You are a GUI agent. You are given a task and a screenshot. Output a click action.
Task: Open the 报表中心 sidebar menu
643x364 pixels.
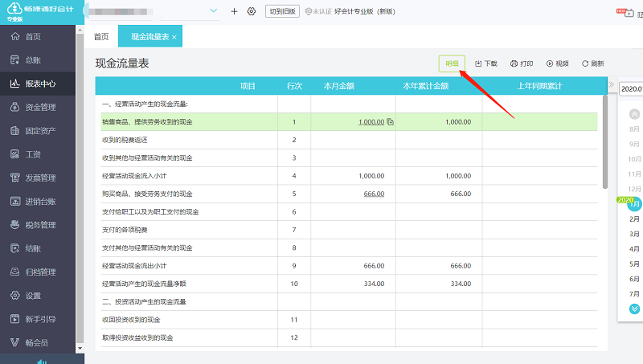[x=39, y=84]
